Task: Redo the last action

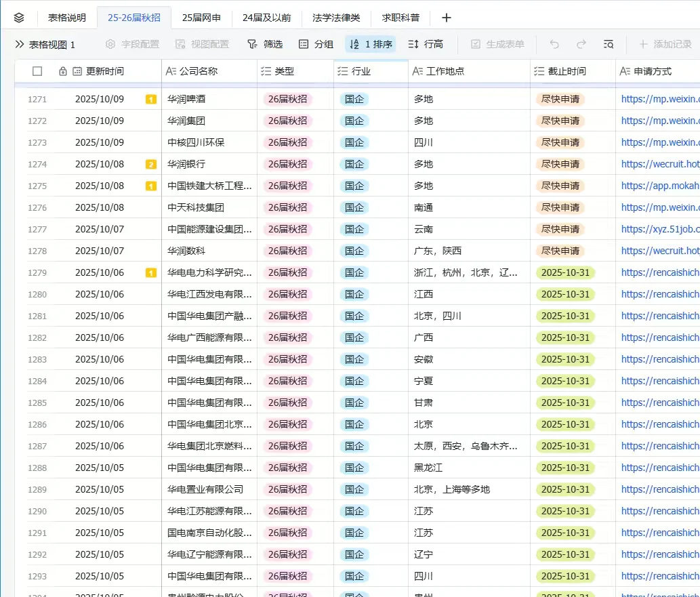Action: point(581,44)
